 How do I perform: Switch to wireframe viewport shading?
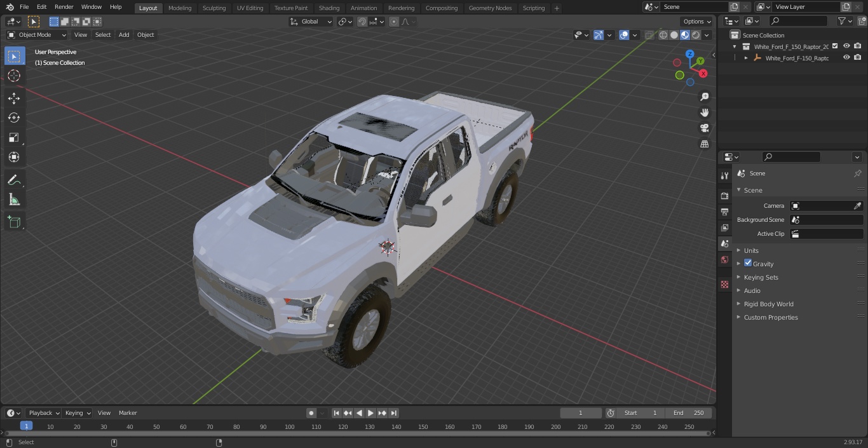663,35
